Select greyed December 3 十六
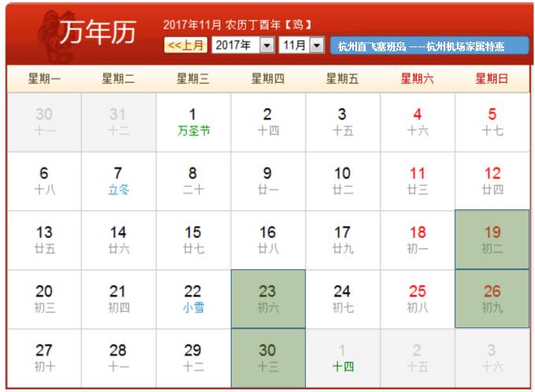Screen dimensions: 535x392 (x=492, y=358)
